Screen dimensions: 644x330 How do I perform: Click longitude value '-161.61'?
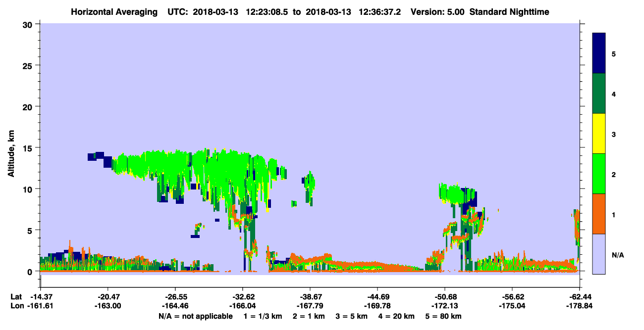click(40, 306)
